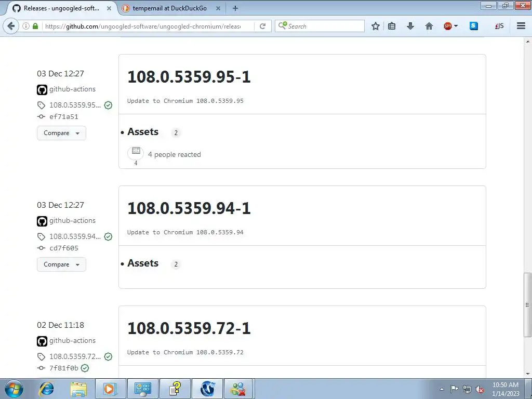Open github-actions profile for 72-1 release
532x399 pixels.
coord(72,341)
